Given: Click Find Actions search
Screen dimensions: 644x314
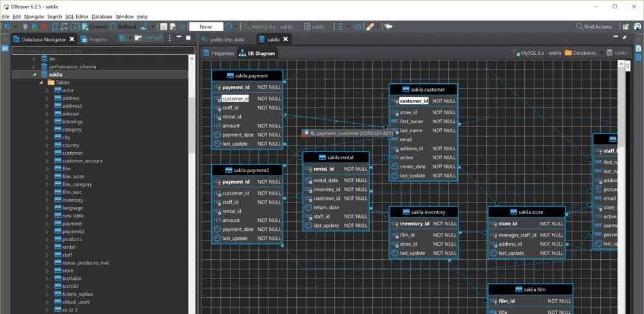Looking at the screenshot, I should pyautogui.click(x=594, y=26).
